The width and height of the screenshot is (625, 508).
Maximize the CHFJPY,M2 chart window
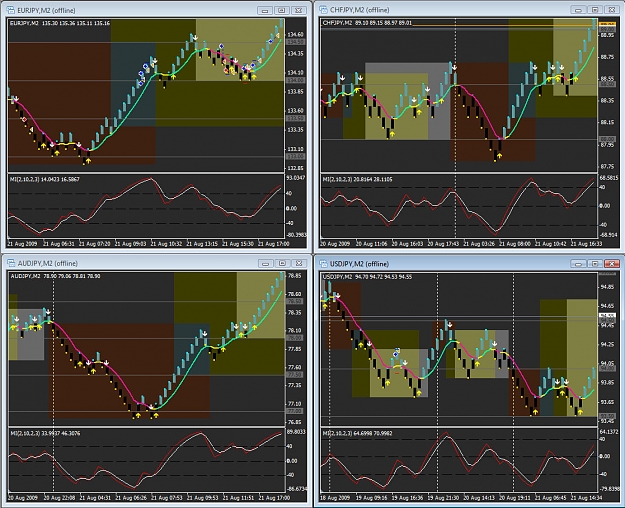tap(595, 10)
